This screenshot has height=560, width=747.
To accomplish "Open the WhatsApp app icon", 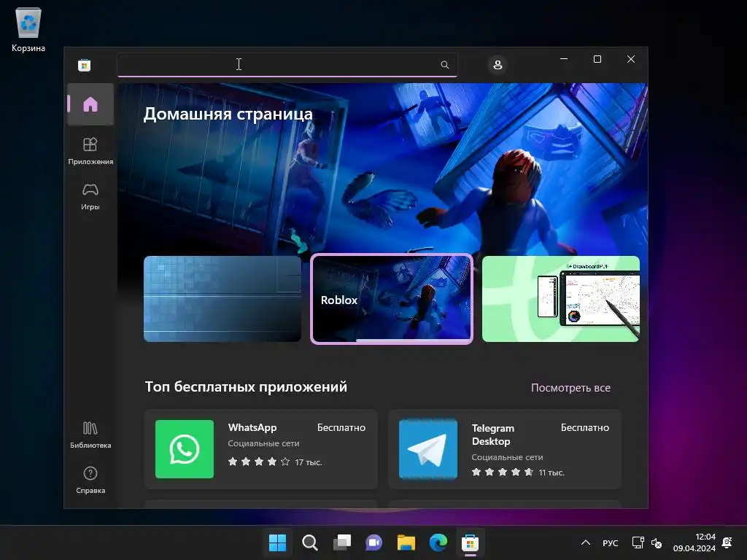I will pyautogui.click(x=185, y=448).
